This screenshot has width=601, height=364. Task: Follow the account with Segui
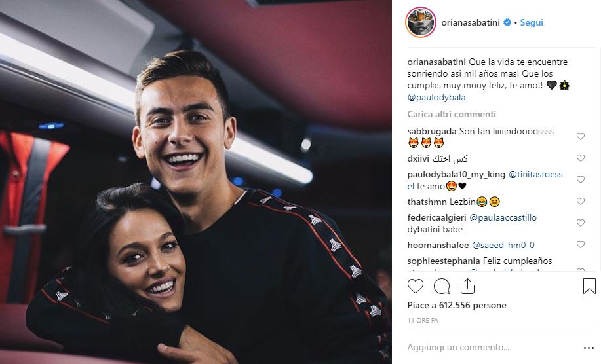[532, 22]
